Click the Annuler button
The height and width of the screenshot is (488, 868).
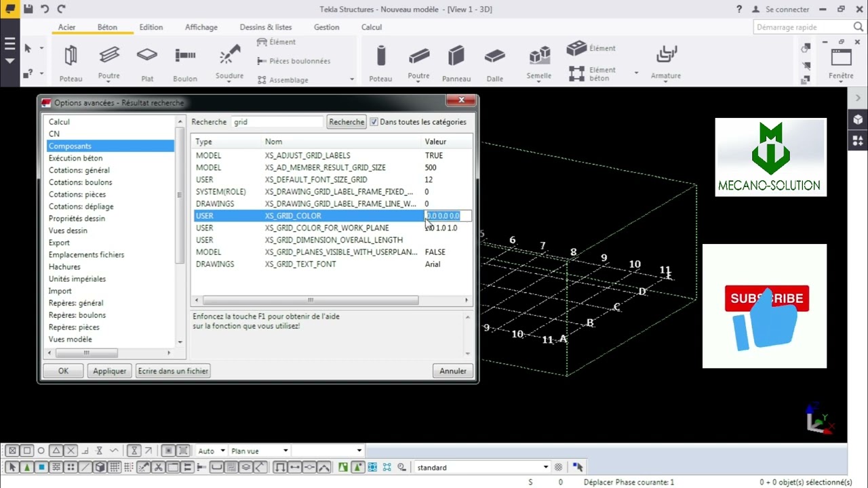point(453,371)
